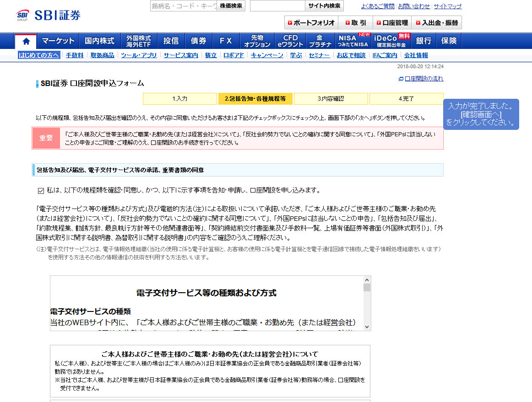
Task: Open ポートフォリオ button
Action: pos(311,23)
